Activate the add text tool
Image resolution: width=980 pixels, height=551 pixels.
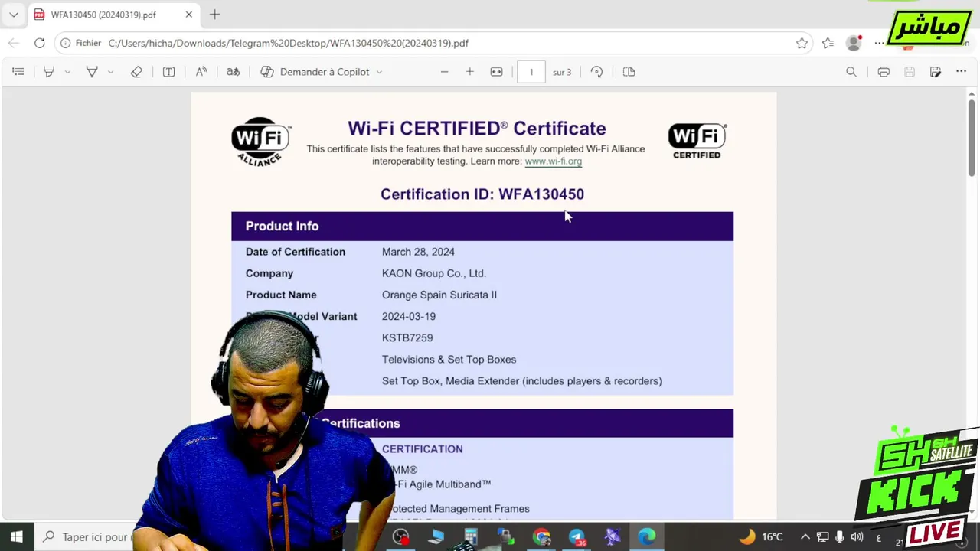coord(168,72)
